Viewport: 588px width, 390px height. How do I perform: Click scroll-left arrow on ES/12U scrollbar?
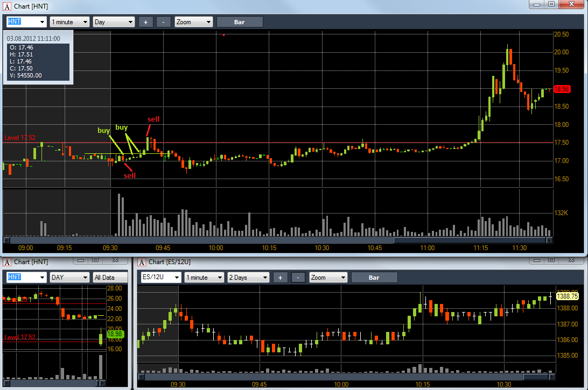(142, 377)
